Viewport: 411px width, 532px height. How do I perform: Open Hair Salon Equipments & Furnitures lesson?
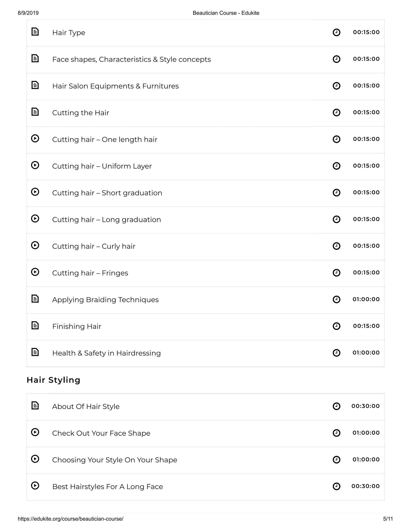[115, 86]
